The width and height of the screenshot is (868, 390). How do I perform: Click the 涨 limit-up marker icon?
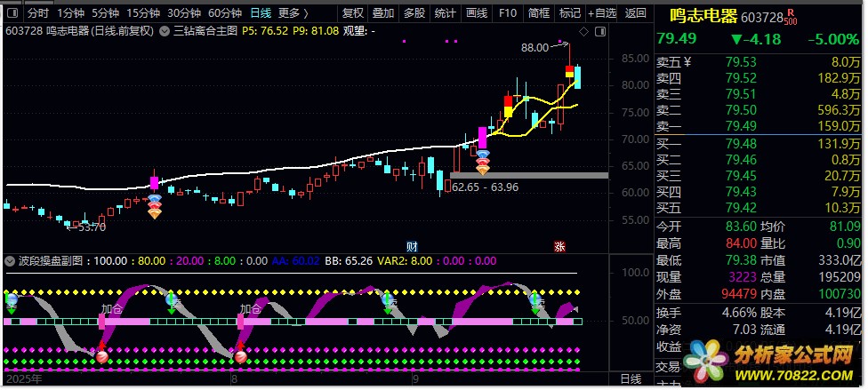point(560,247)
